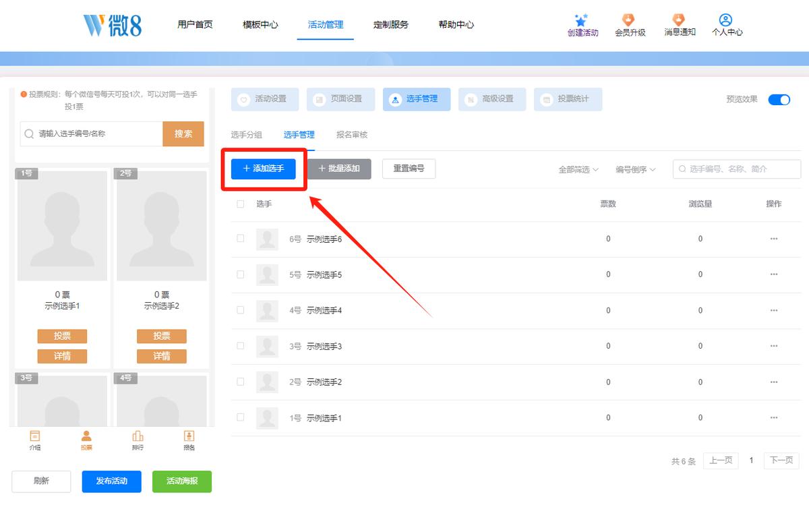The image size is (809, 532).
Task: Switch to 页面设置 tab
Action: point(341,99)
